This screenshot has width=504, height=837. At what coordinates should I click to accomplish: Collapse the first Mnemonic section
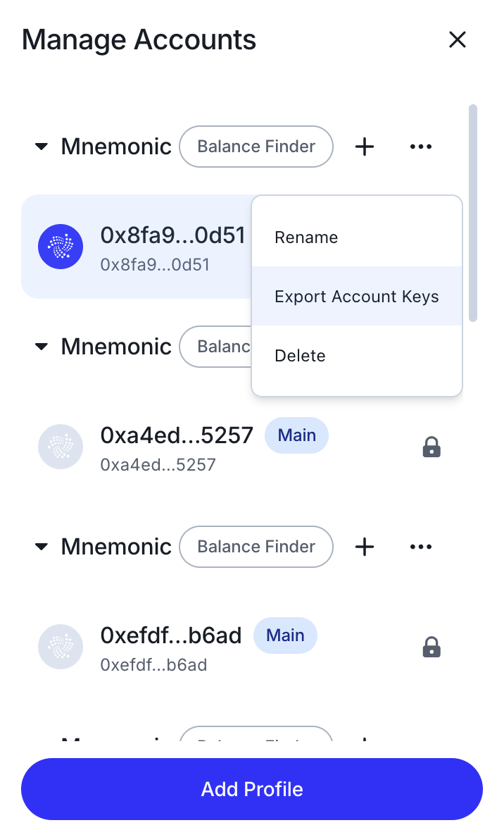[41, 147]
